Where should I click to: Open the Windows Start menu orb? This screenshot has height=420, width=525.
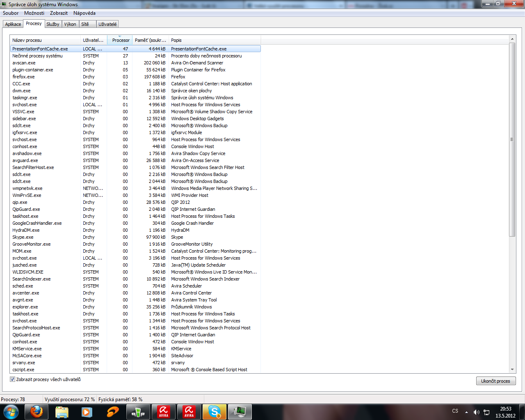[11, 412]
